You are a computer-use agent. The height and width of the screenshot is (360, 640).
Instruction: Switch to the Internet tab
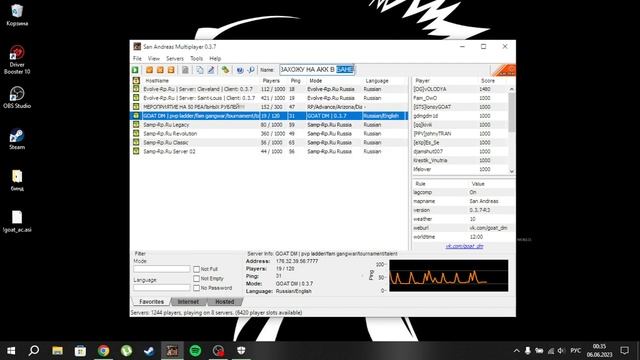pyautogui.click(x=188, y=302)
